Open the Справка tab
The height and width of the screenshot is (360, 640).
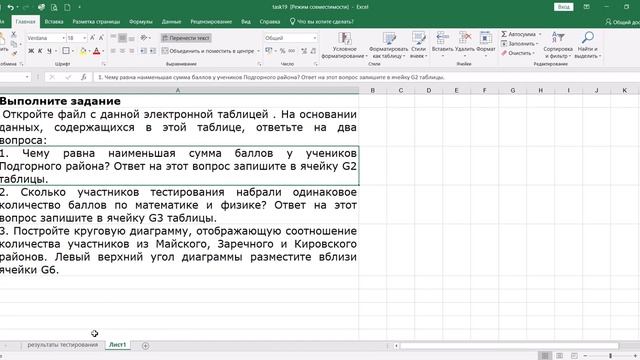pyautogui.click(x=270, y=22)
